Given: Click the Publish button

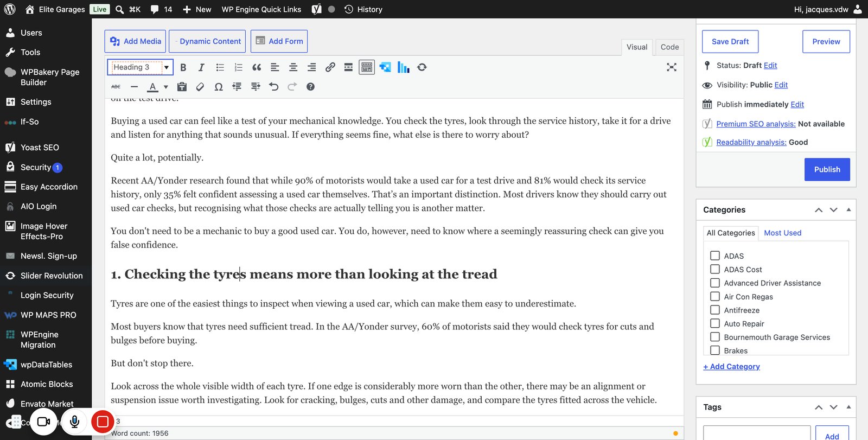Looking at the screenshot, I should coord(827,169).
